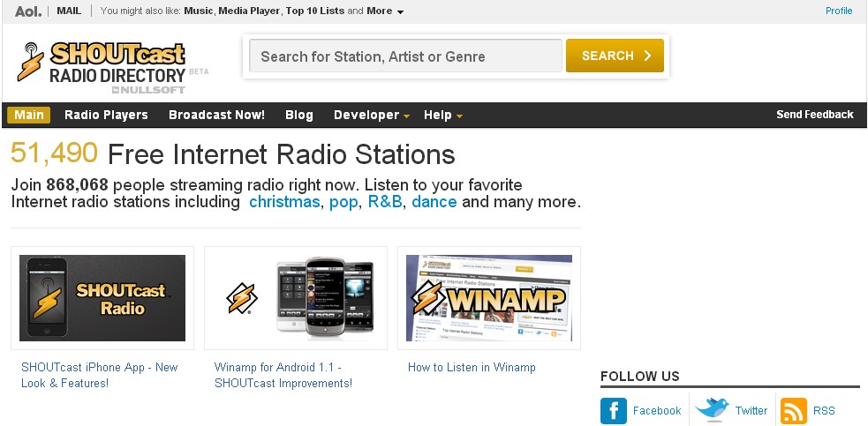Click the Twitter text link
Image resolution: width=868 pixels, height=426 pixels.
coord(751,410)
